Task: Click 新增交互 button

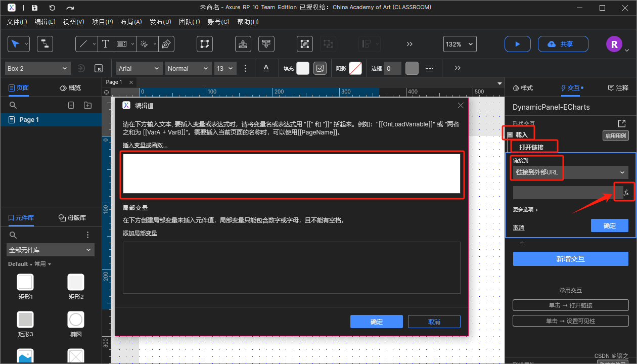Action: pos(571,259)
